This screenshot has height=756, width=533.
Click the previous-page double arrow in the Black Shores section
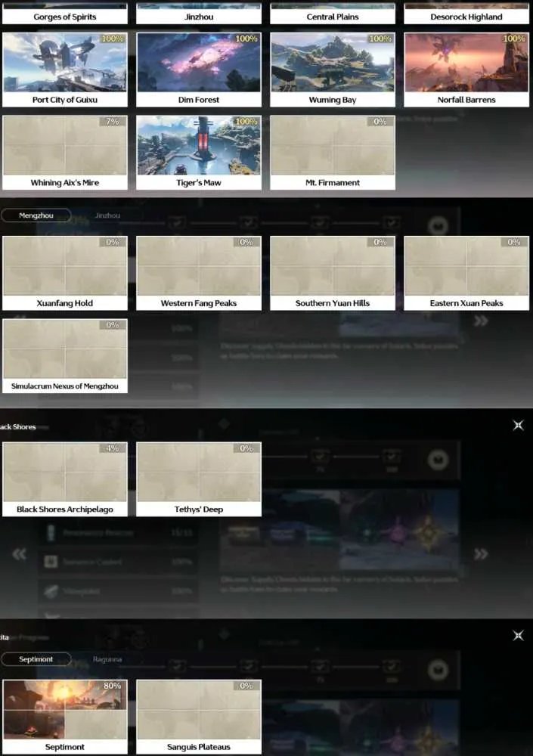point(20,554)
